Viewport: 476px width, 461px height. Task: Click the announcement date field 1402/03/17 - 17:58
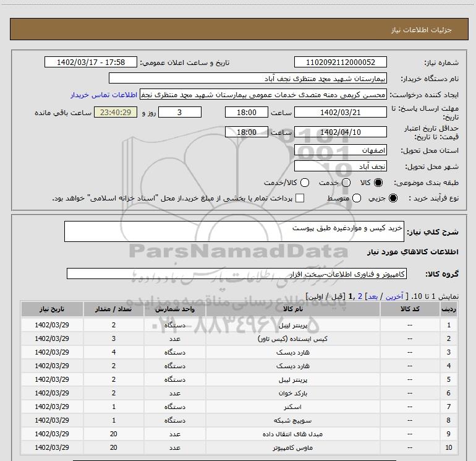click(91, 62)
